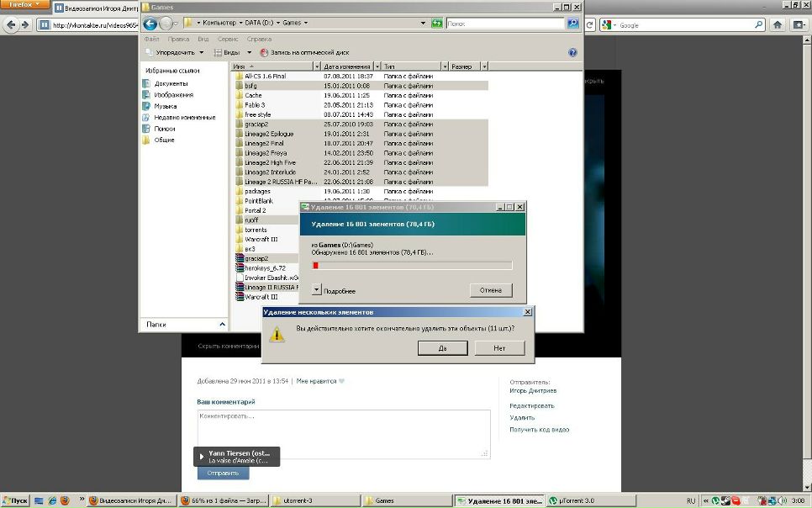
Task: Open the Explorer help question mark icon
Action: (x=573, y=52)
